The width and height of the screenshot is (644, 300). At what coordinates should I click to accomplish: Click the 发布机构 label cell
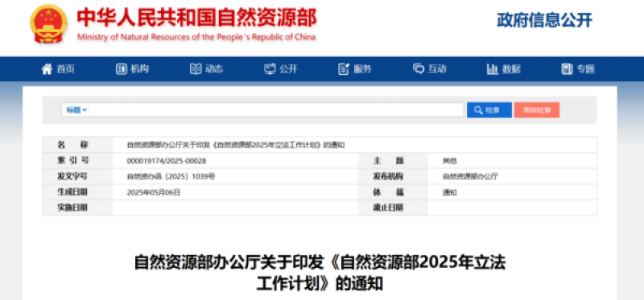pos(393,176)
